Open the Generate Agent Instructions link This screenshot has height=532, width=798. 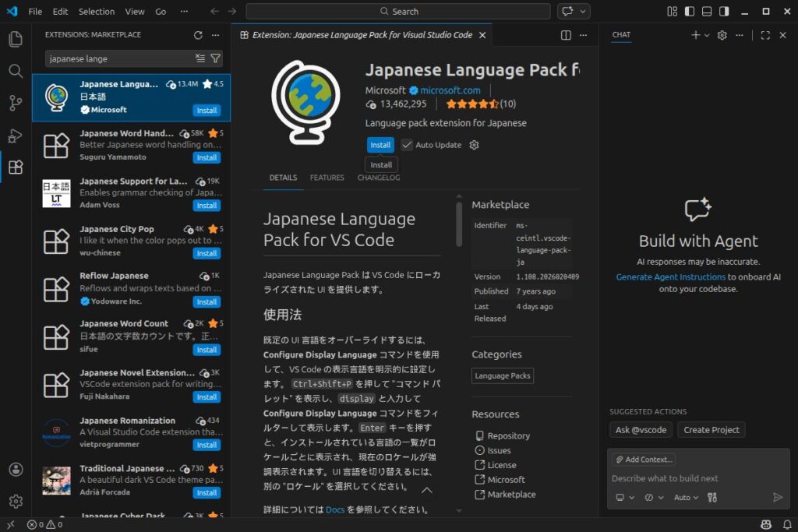(670, 277)
